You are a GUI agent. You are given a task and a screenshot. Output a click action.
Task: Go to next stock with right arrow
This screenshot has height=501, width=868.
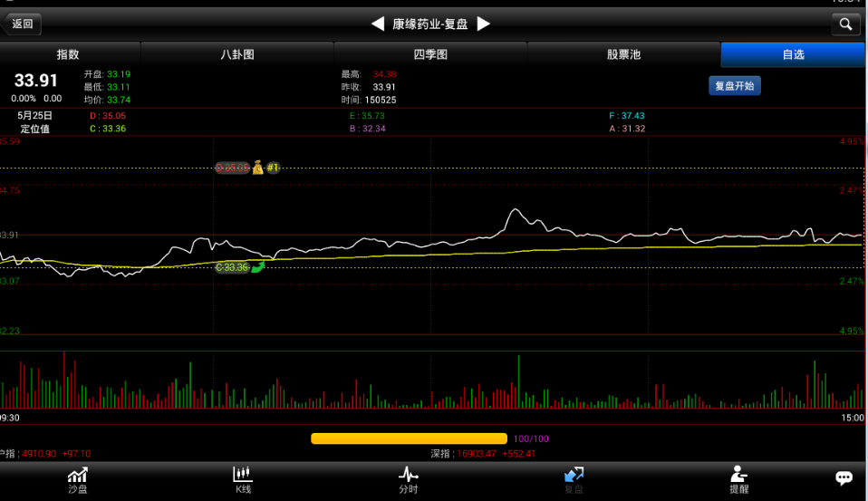click(483, 24)
